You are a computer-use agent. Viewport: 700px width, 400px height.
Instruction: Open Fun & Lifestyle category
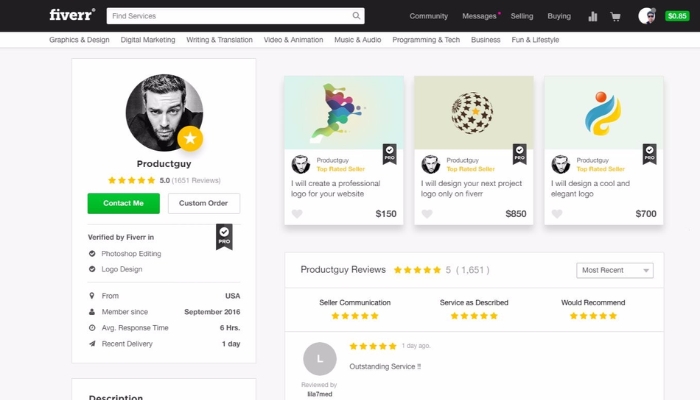click(535, 40)
